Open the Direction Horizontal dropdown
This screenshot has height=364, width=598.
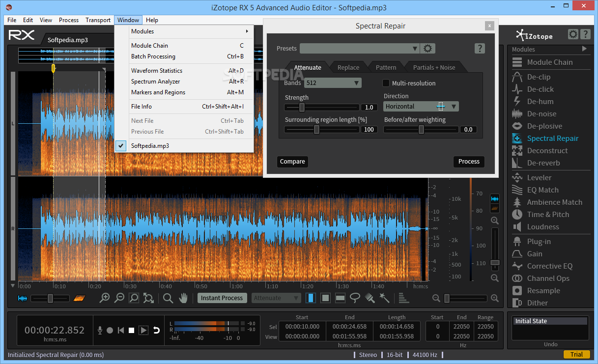point(421,106)
